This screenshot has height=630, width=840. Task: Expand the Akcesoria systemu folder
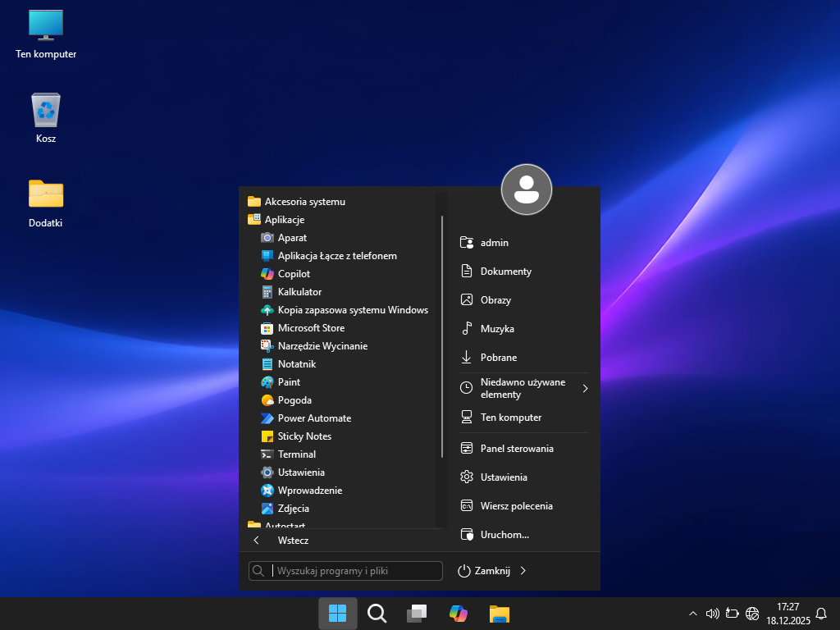click(304, 202)
